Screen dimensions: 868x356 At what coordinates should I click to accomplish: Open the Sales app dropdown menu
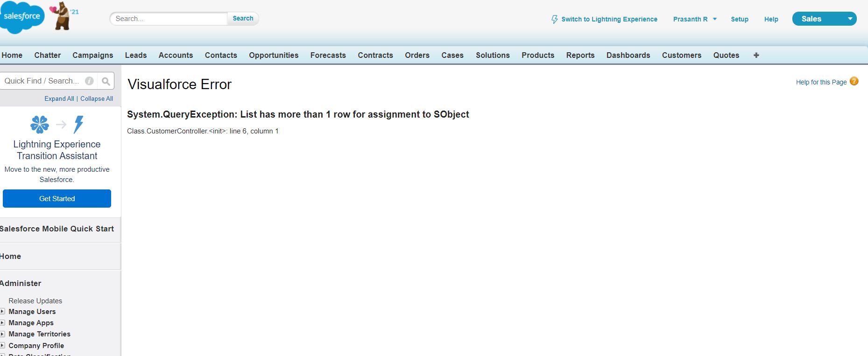pos(825,19)
